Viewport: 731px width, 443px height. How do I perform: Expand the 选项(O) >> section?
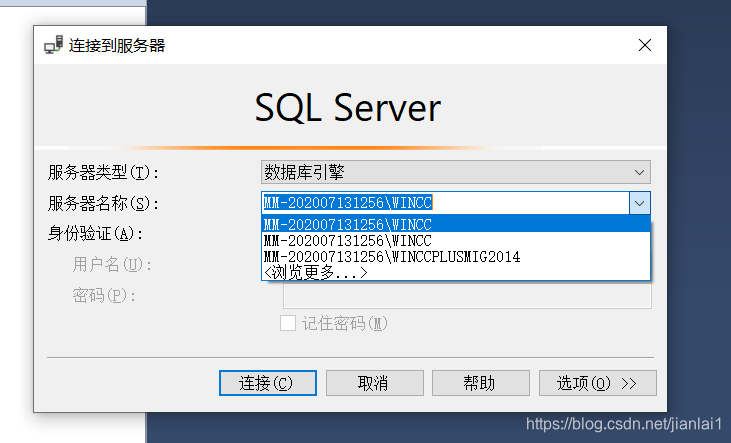pos(598,383)
